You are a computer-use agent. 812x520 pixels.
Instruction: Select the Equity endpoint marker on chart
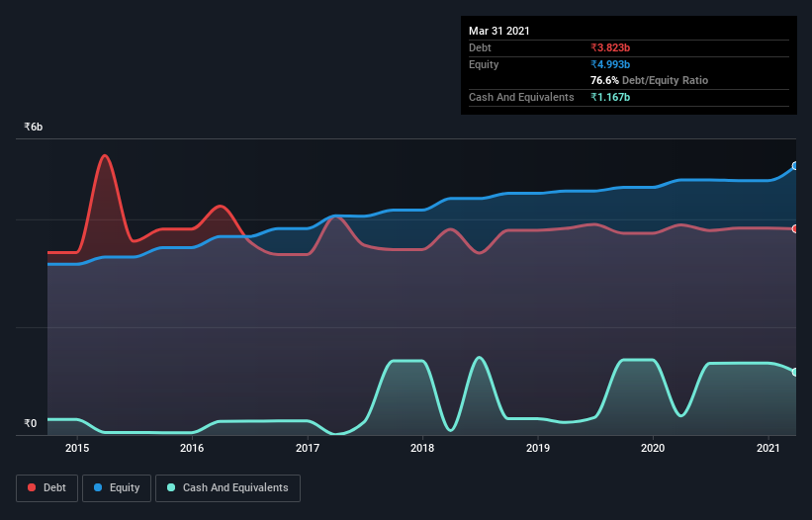[795, 166]
